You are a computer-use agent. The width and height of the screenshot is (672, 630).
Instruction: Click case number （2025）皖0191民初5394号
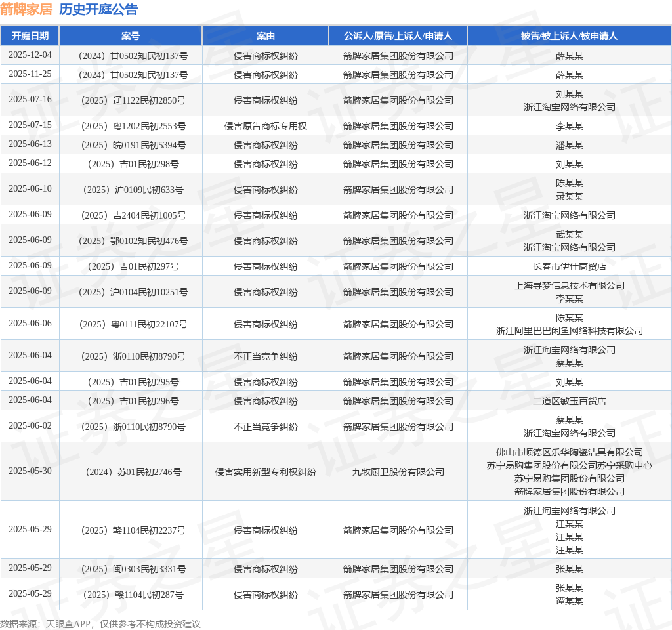click(133, 145)
